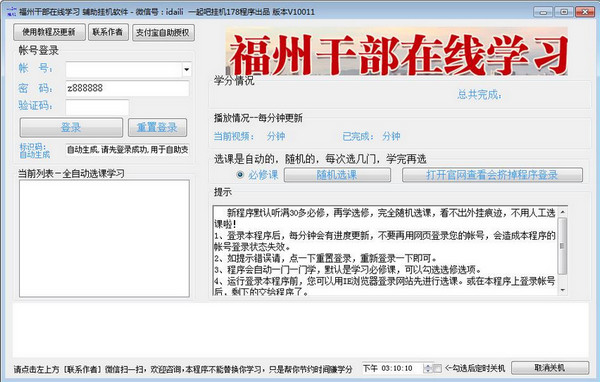This screenshot has height=382, width=600.
Task: Click the tips textbox scrollbar thumb
Action: (x=562, y=246)
